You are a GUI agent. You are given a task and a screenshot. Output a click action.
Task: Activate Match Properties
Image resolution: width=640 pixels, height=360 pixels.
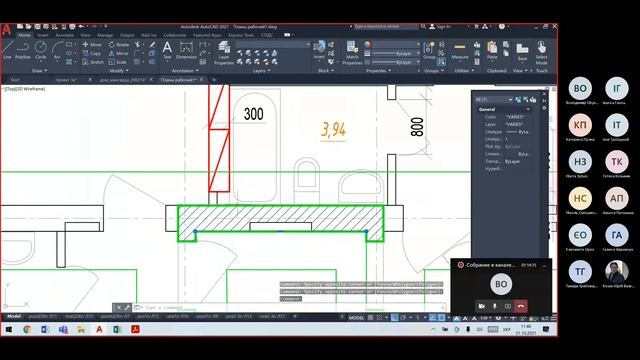coord(352,53)
